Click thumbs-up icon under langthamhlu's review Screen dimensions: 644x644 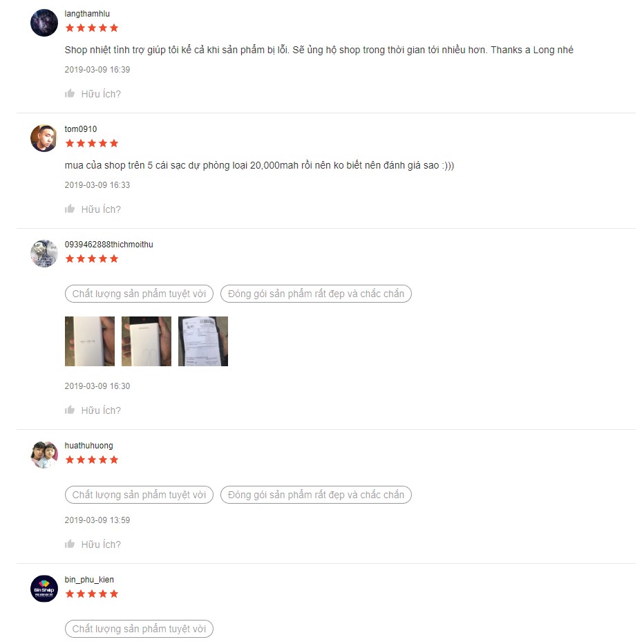pos(70,93)
